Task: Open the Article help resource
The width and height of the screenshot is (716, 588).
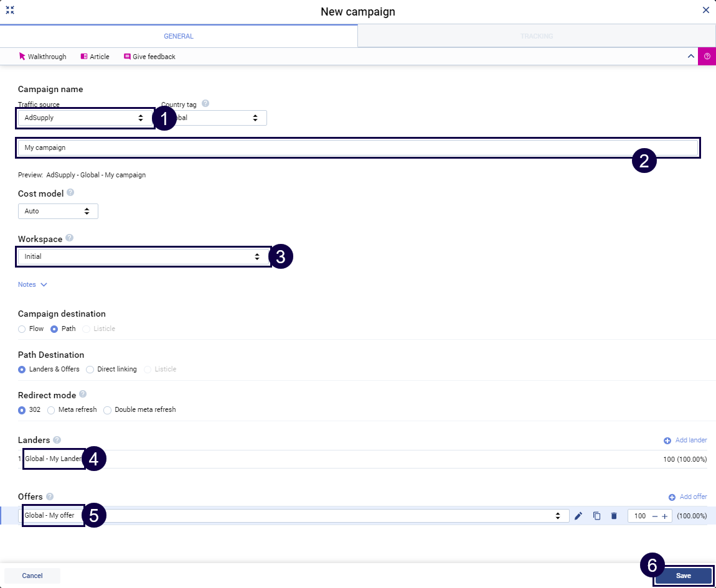Action: point(95,57)
